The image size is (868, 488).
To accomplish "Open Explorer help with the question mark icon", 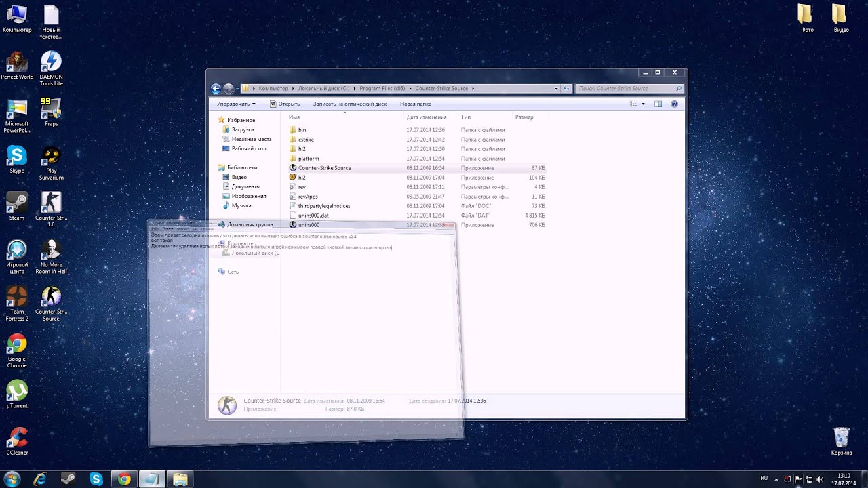I will pyautogui.click(x=674, y=104).
